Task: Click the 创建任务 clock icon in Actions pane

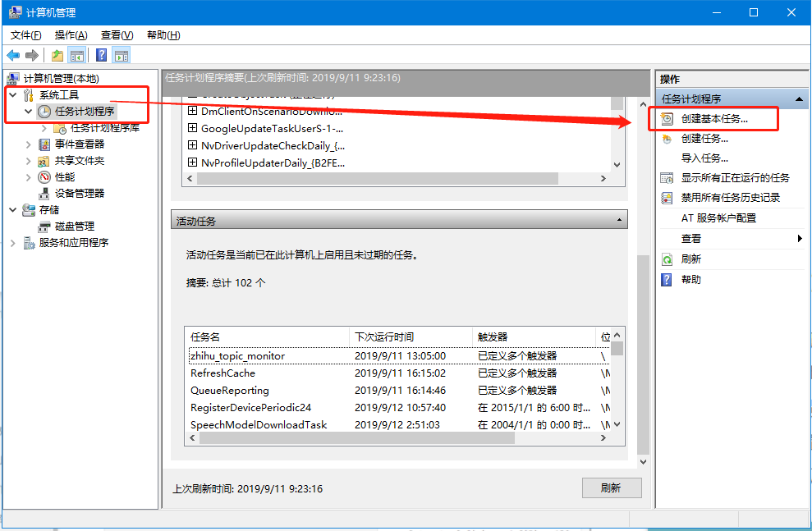Action: (667, 139)
